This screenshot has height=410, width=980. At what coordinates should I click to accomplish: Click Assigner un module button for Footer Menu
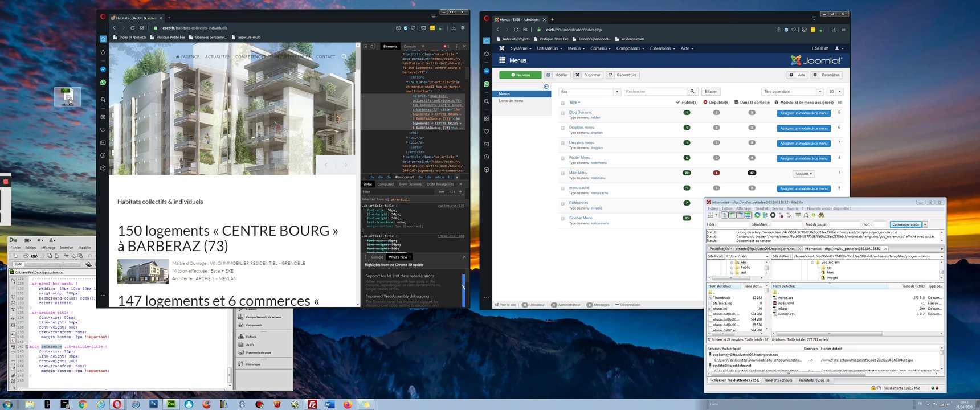[804, 158]
